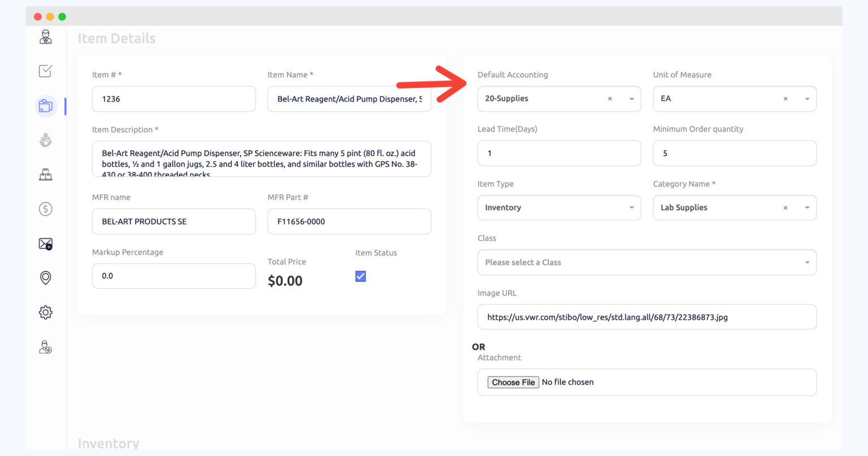Click the Image URL field

646,317
